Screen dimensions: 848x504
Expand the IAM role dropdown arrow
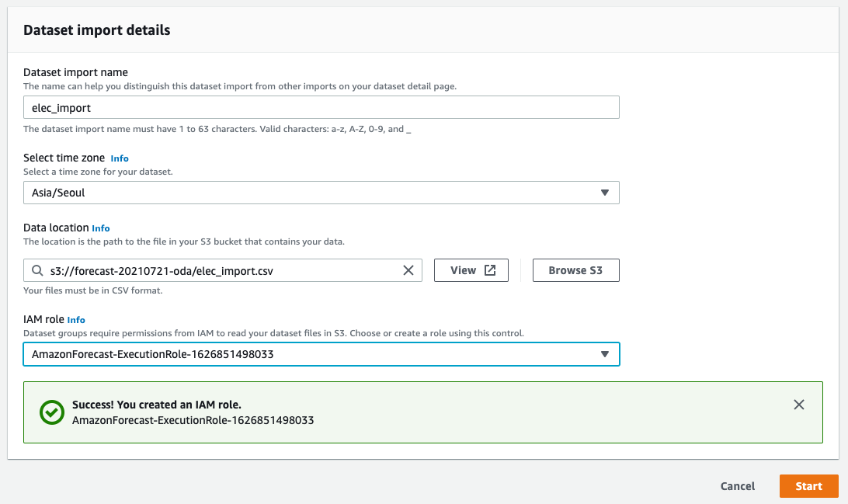click(605, 354)
